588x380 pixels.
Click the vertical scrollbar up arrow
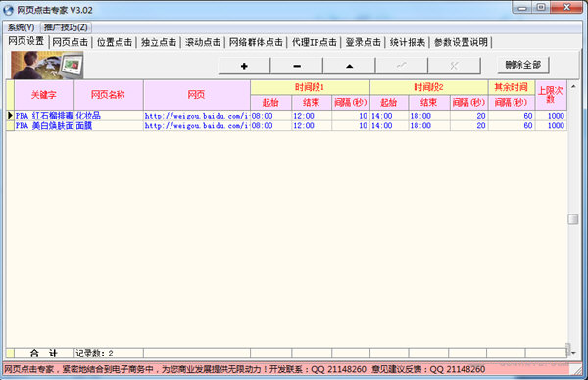click(573, 86)
